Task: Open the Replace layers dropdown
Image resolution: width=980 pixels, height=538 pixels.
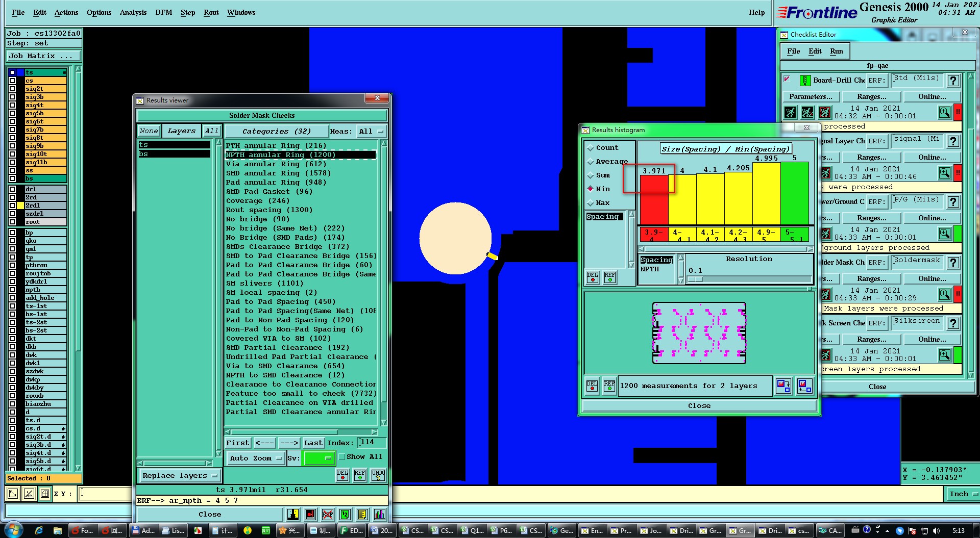Action: point(180,476)
